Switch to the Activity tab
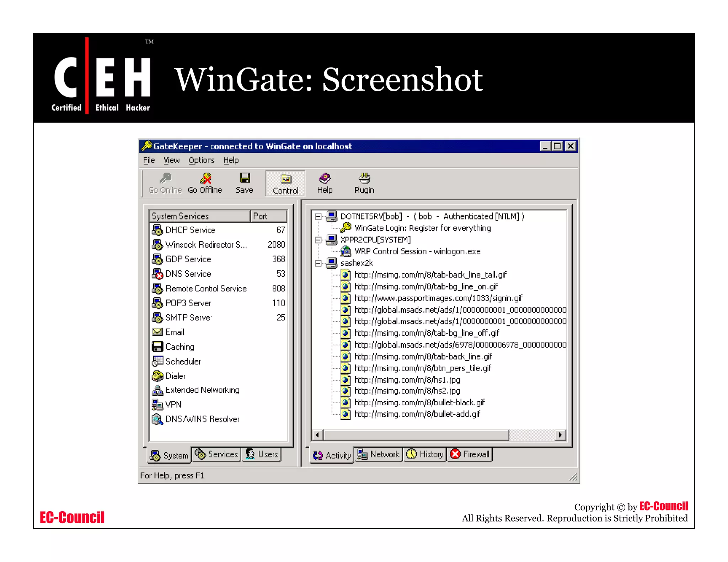 [332, 455]
